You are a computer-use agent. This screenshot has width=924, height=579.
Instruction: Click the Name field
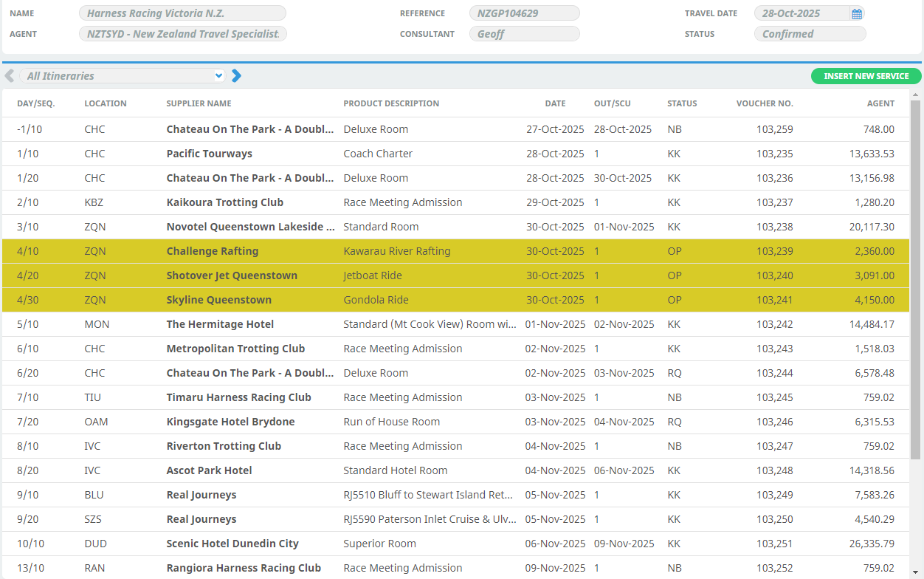pyautogui.click(x=182, y=13)
